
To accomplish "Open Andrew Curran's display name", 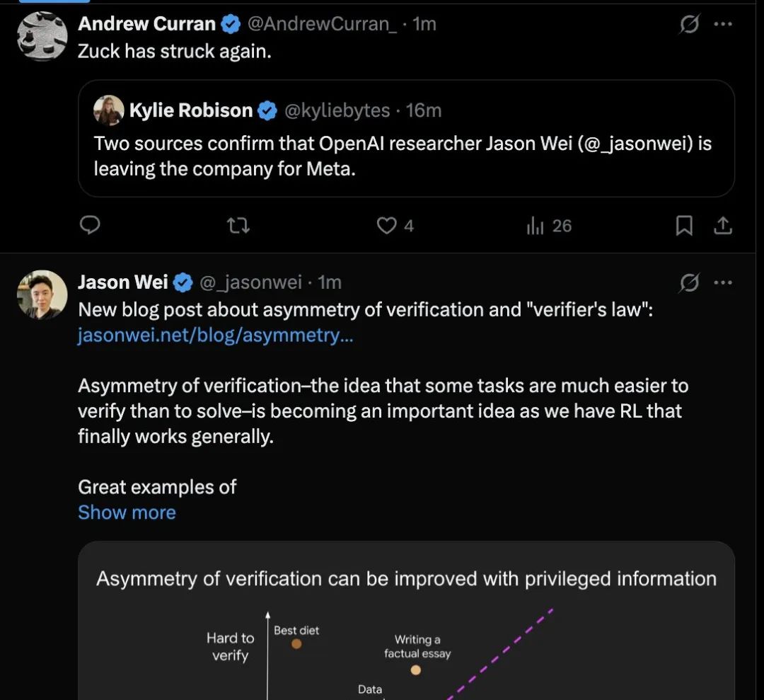I will 146,23.
